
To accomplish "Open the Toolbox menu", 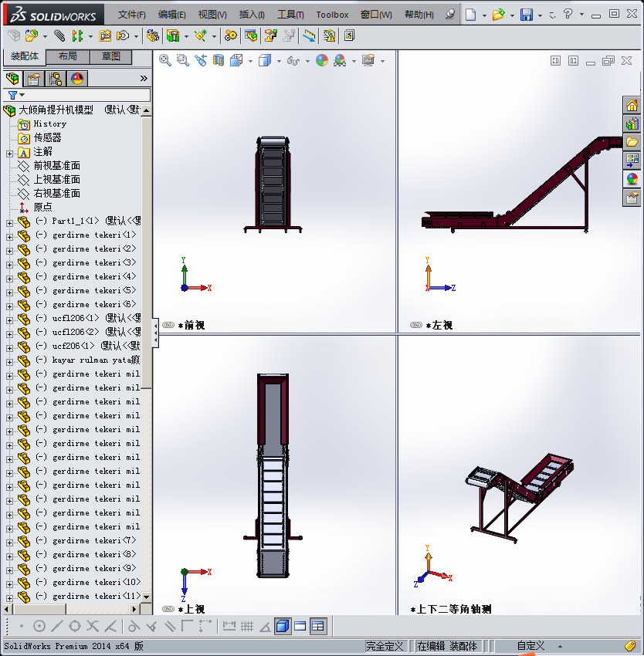I will 332,15.
